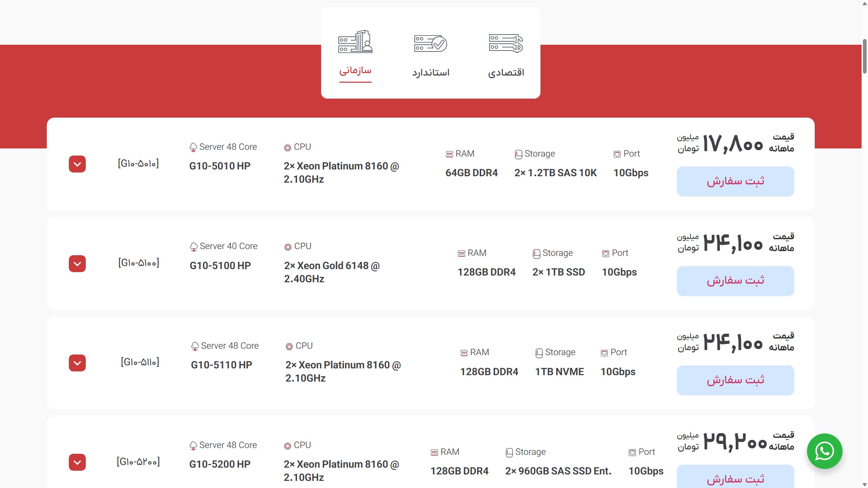Expand G10-5010 HP server details
Screen dimensions: 868x488
77,164
